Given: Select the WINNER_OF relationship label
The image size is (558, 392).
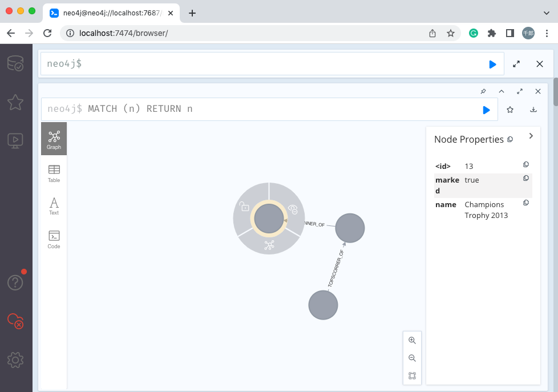Looking at the screenshot, I should (x=314, y=224).
